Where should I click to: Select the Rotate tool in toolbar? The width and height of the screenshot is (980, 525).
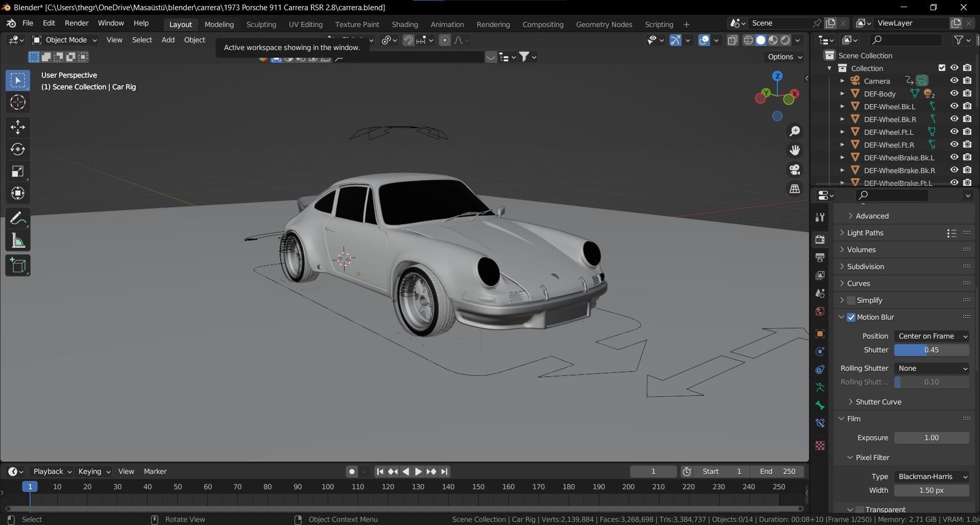(18, 149)
